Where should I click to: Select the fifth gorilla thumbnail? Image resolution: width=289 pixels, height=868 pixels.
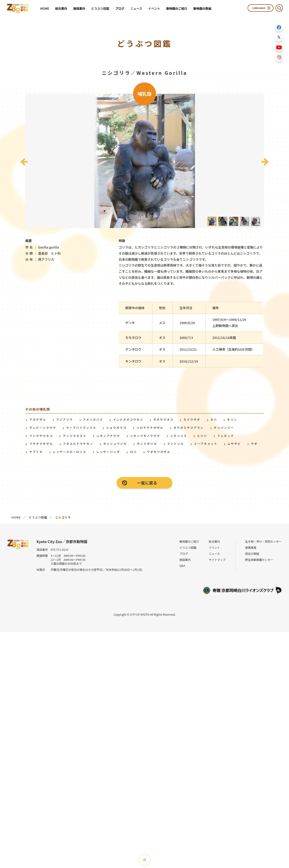coord(255,221)
